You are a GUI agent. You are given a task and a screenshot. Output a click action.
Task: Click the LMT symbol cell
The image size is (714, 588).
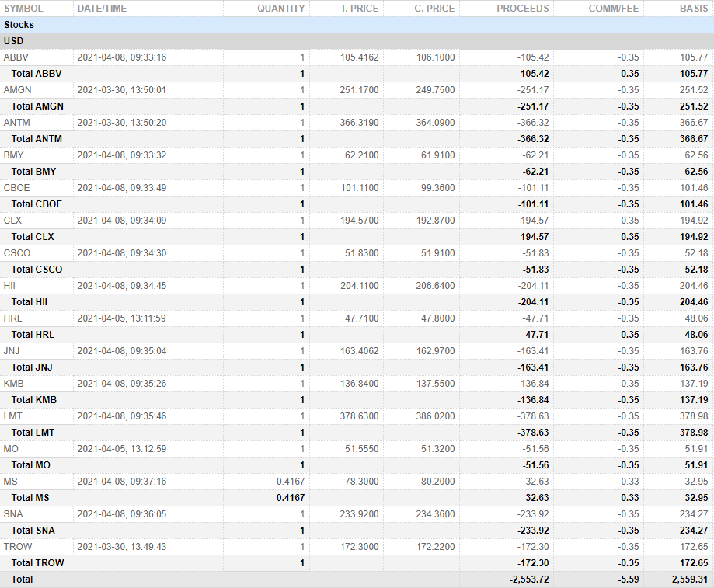pyautogui.click(x=12, y=416)
